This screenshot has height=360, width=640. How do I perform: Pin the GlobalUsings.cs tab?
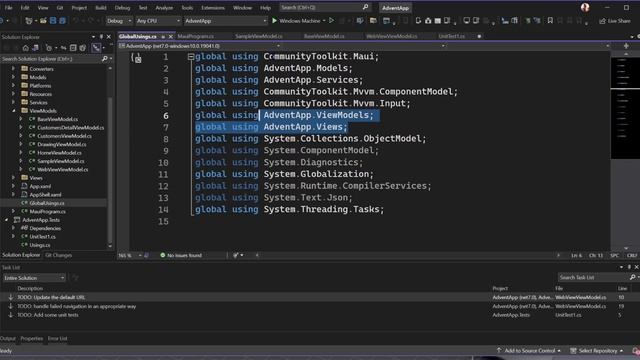pos(163,36)
